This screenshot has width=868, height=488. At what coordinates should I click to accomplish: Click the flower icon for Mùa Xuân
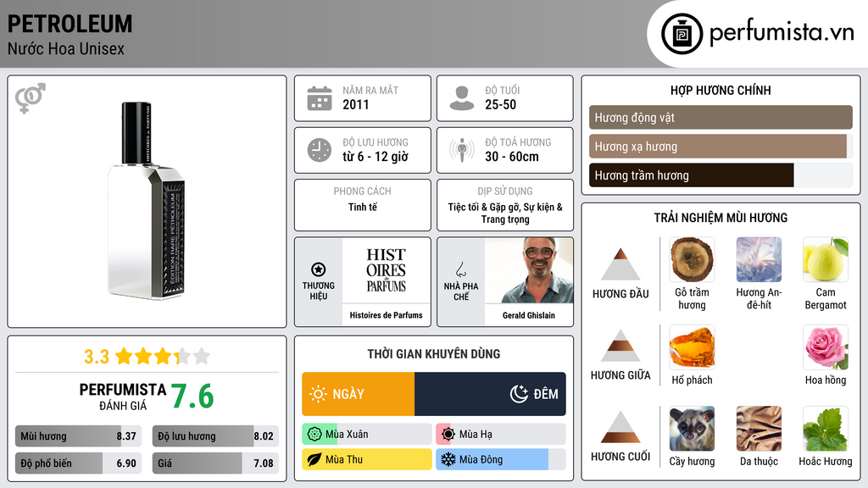[x=314, y=435]
